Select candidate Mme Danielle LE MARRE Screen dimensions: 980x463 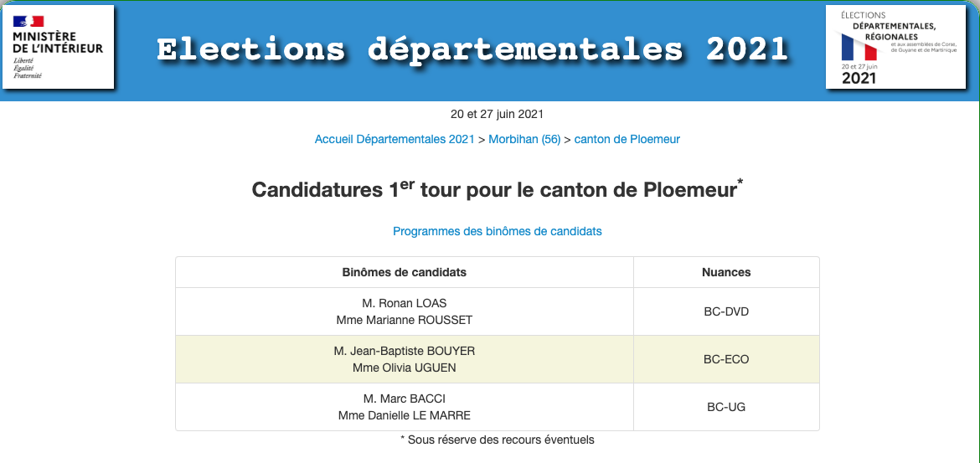pos(405,415)
